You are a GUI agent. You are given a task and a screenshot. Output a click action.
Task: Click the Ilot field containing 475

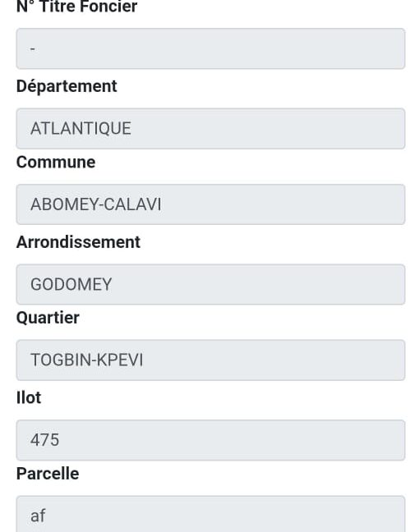pos(210,440)
